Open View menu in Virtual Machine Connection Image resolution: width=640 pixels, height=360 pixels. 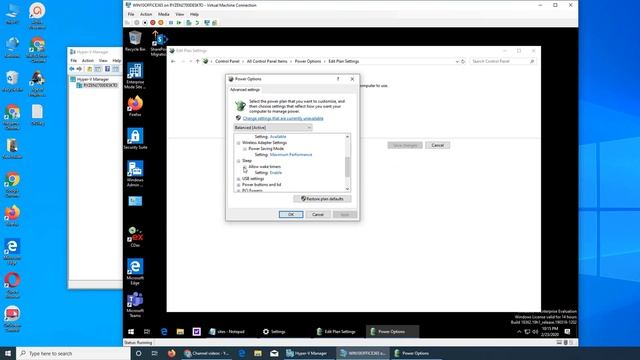pos(180,14)
